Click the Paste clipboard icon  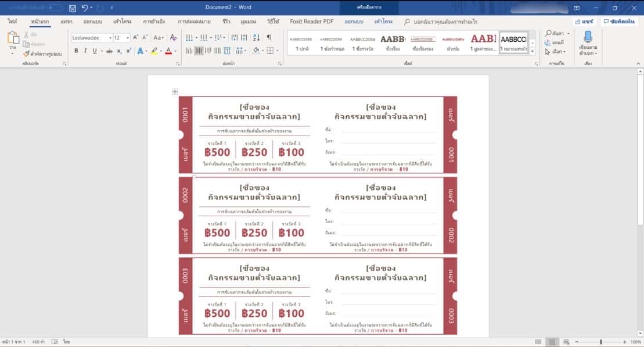[13, 38]
